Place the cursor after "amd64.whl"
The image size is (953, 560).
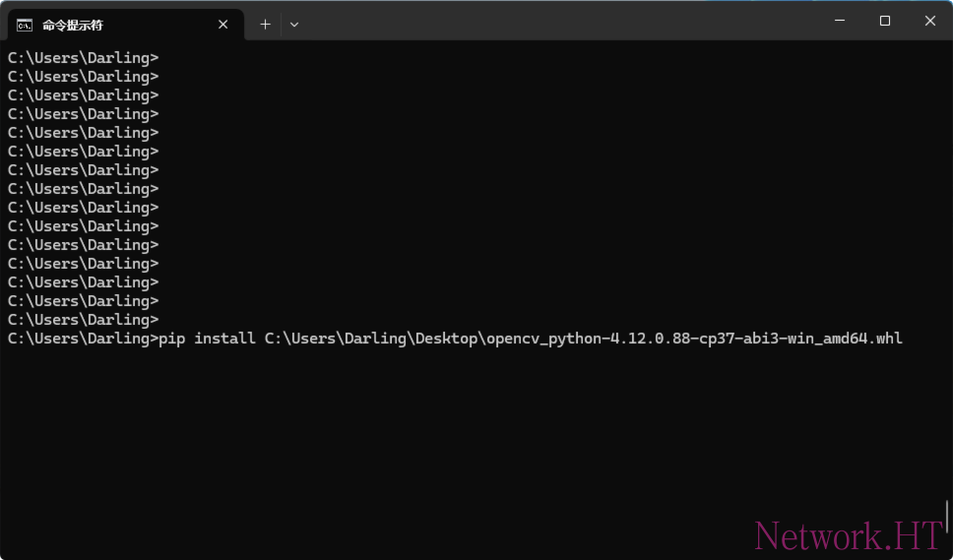tap(905, 339)
